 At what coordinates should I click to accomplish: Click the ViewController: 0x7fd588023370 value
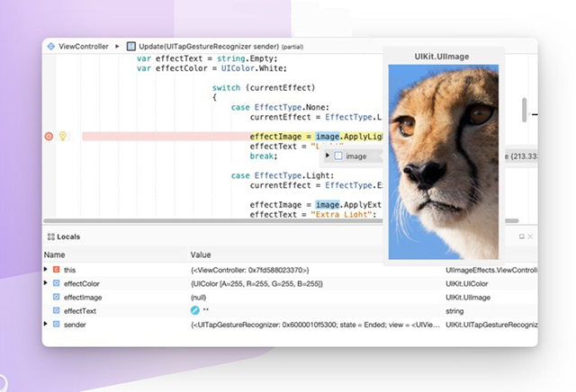tap(250, 270)
